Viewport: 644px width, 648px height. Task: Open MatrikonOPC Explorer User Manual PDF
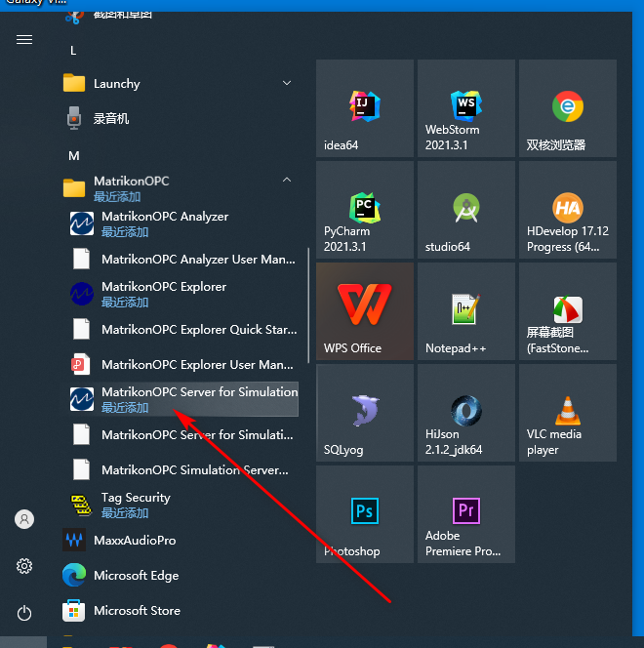tap(181, 365)
